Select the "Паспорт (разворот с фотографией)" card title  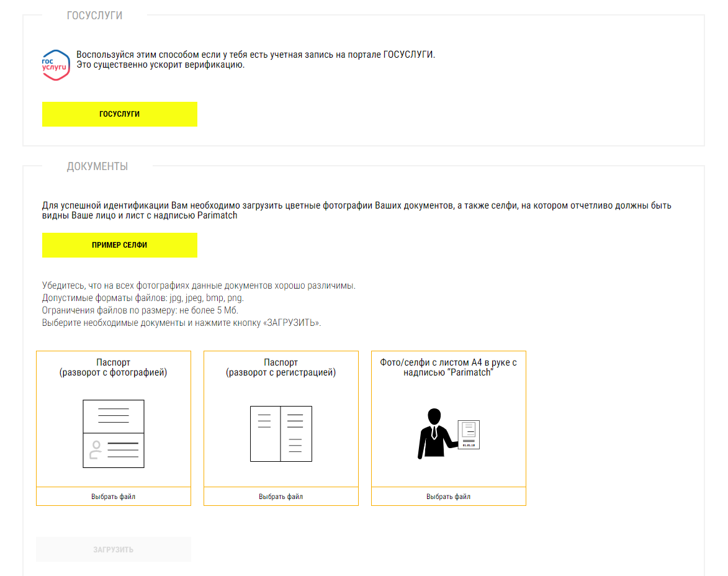pos(114,367)
